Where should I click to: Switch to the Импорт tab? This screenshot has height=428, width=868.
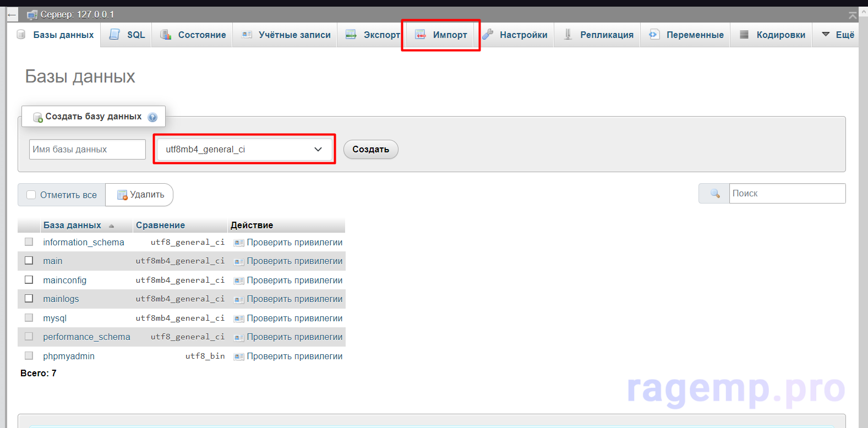coord(441,35)
